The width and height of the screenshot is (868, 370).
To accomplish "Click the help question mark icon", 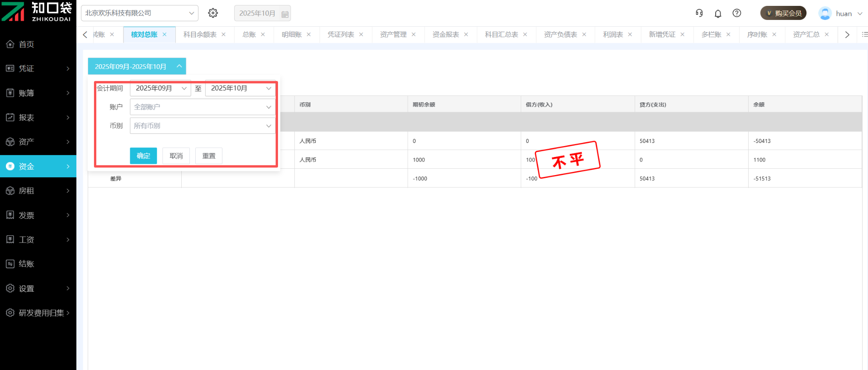I will click(737, 13).
